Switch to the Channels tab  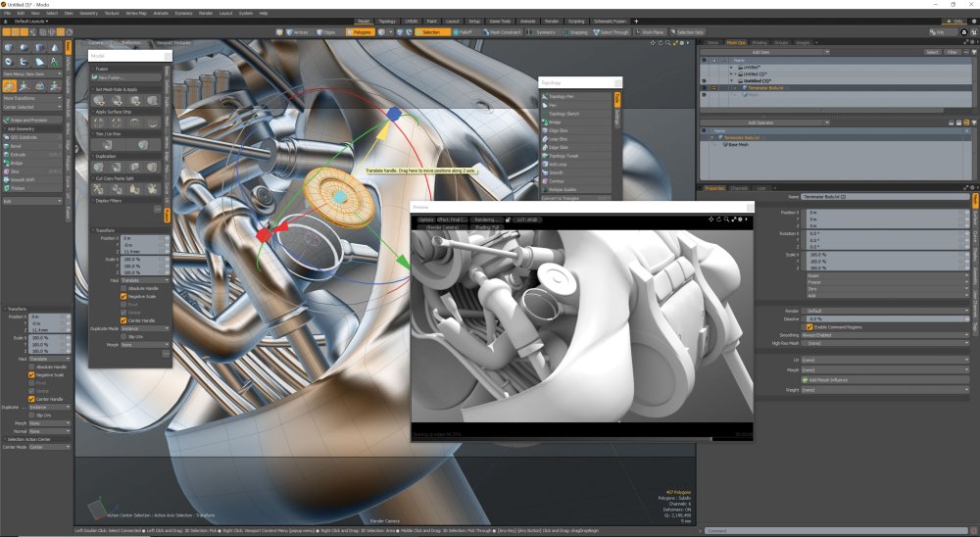pos(739,187)
